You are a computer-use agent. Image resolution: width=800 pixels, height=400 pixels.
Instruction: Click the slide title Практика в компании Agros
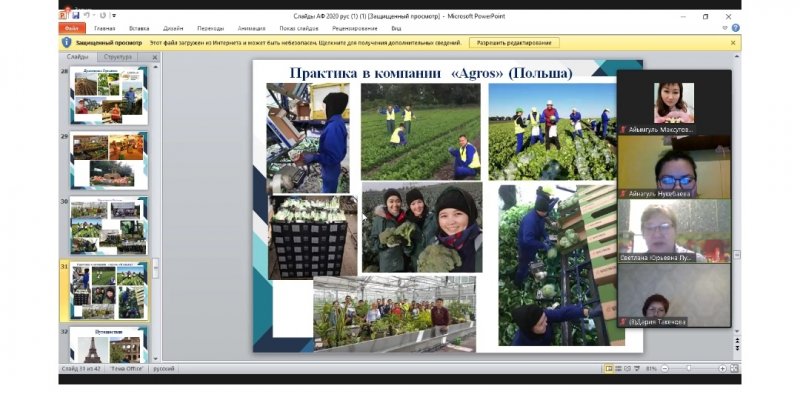coord(431,73)
